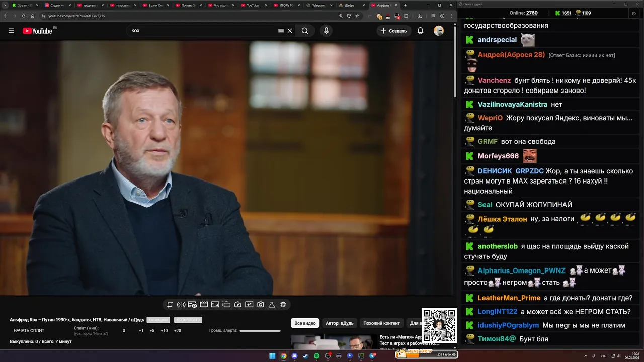The width and height of the screenshot is (644, 362).
Task: Clear the search query with X
Action: coord(290,31)
